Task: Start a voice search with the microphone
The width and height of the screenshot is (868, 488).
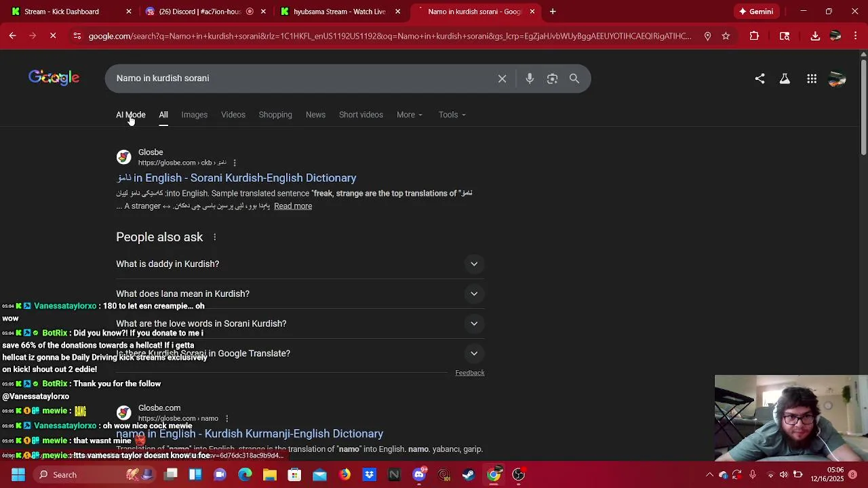Action: (x=530, y=79)
